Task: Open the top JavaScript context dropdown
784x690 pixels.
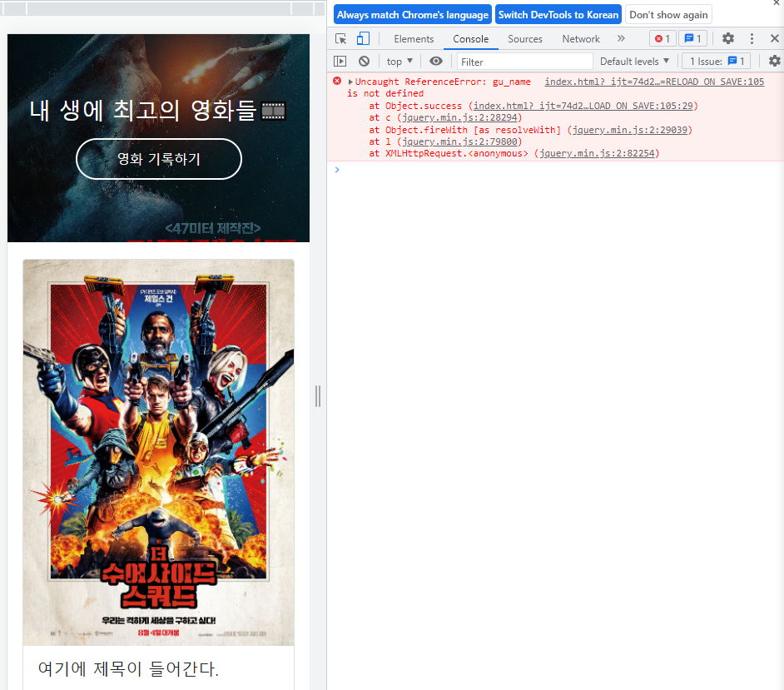Action: [x=399, y=61]
